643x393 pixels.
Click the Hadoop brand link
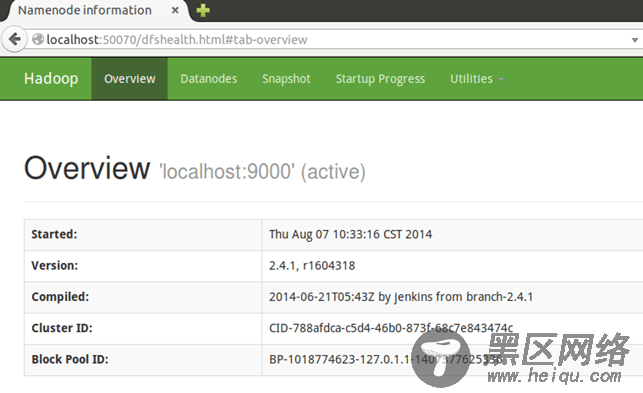51,78
